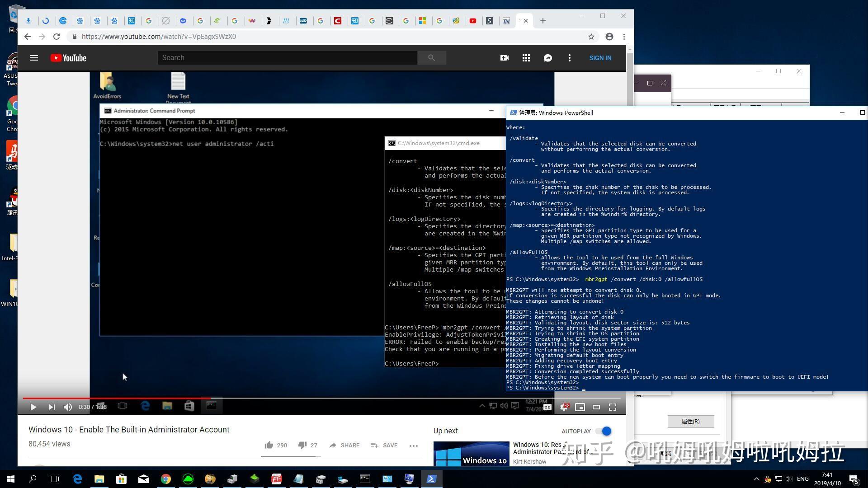
Task: Open taskbar clock 7:41 calendar
Action: pyautogui.click(x=827, y=479)
